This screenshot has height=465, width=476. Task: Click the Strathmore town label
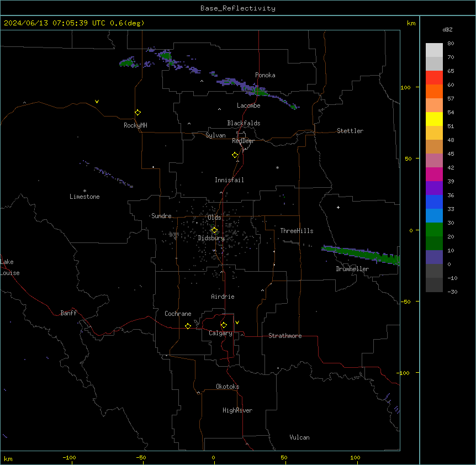pyautogui.click(x=285, y=336)
